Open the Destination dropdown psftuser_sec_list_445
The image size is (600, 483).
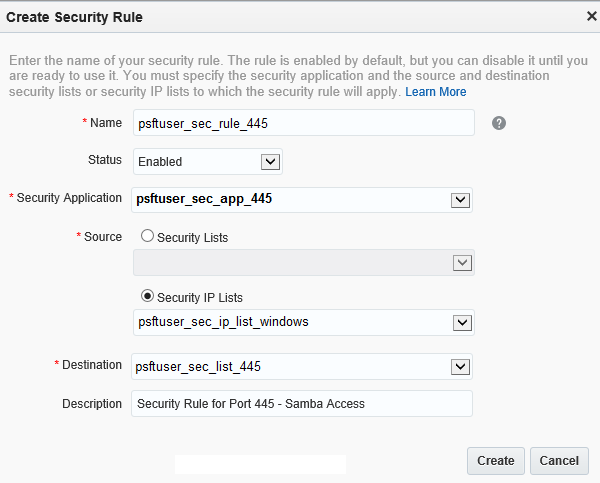coord(302,367)
